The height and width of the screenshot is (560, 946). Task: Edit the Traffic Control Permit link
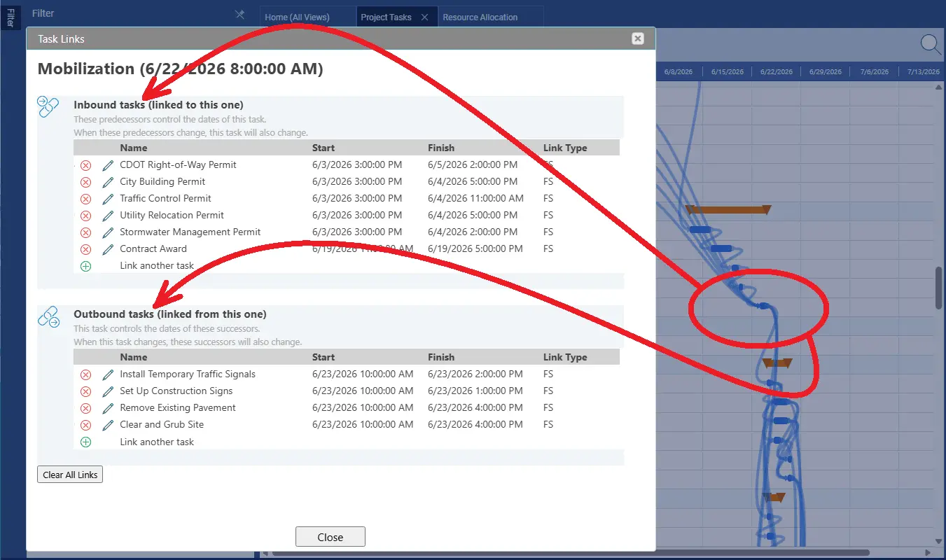coord(108,199)
